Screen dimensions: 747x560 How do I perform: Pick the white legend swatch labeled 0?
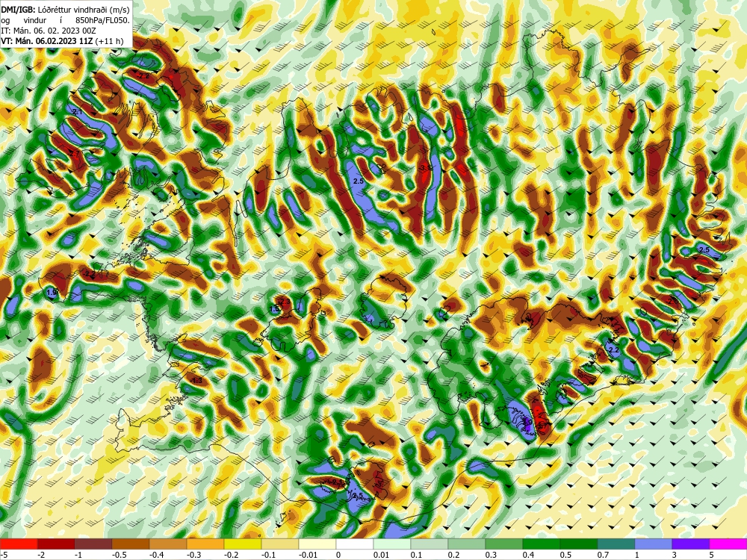tap(354, 544)
